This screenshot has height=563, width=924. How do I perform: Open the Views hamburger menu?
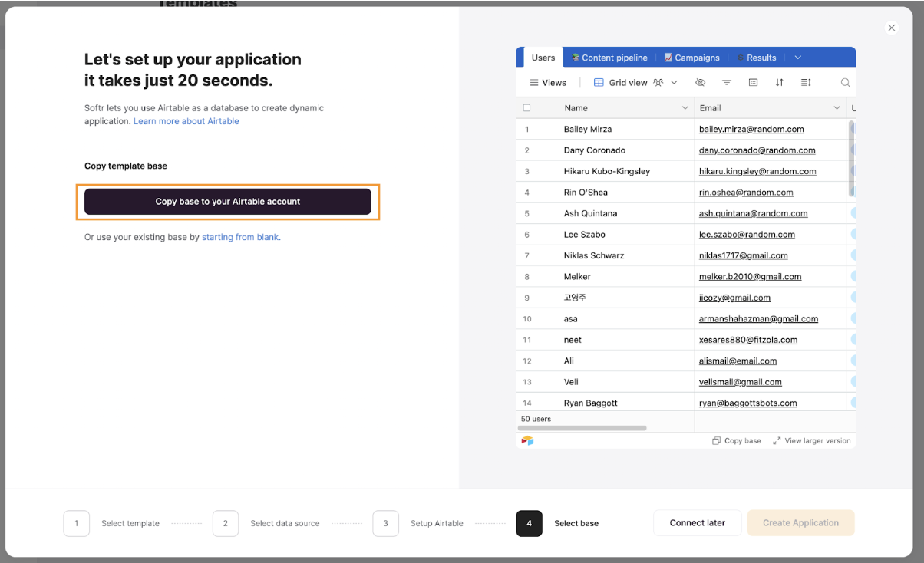coord(548,82)
